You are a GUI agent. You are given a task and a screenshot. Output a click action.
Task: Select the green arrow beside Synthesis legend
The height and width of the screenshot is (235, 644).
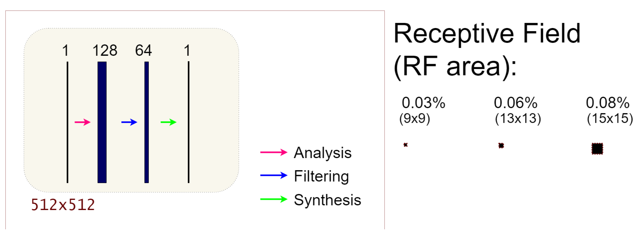pos(274,199)
